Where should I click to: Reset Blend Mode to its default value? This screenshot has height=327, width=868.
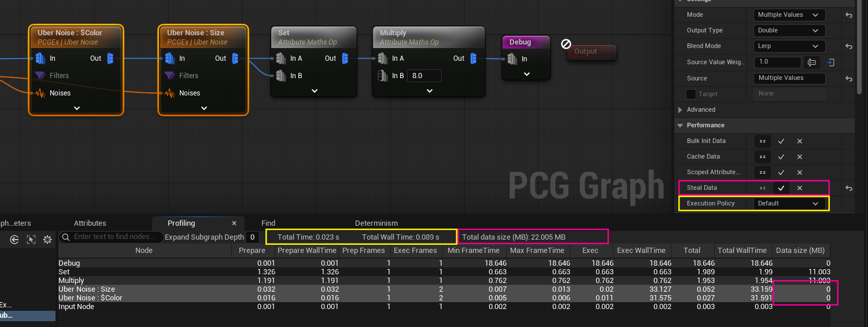[848, 46]
